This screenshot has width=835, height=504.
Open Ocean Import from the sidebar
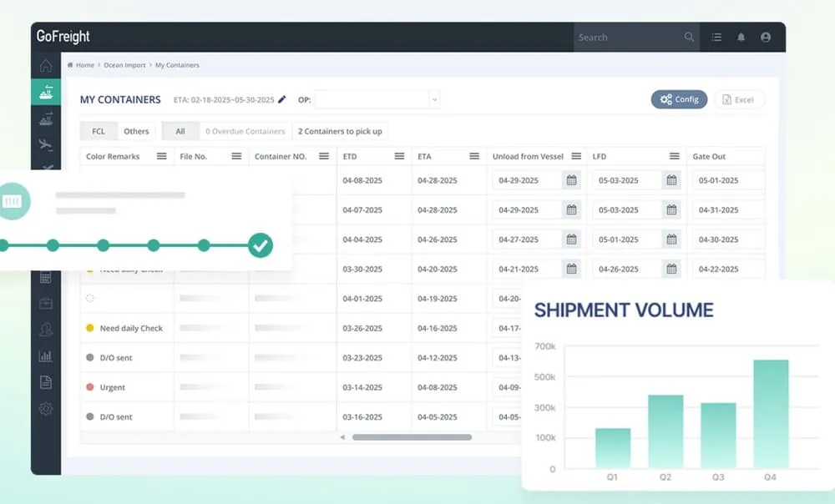coord(46,92)
